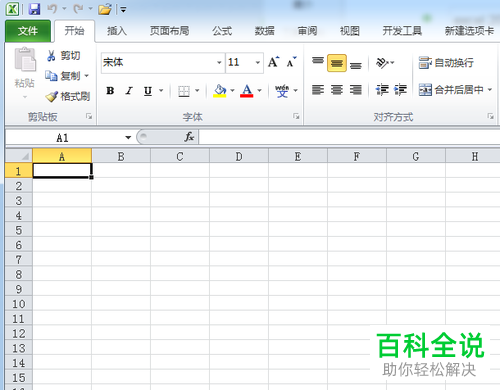
Task: Expand the font size dropdown
Action: (x=258, y=62)
